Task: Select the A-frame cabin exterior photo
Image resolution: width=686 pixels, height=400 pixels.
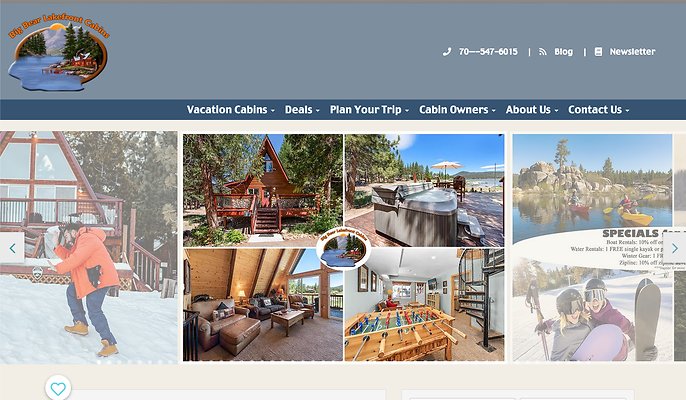Action: (x=263, y=190)
